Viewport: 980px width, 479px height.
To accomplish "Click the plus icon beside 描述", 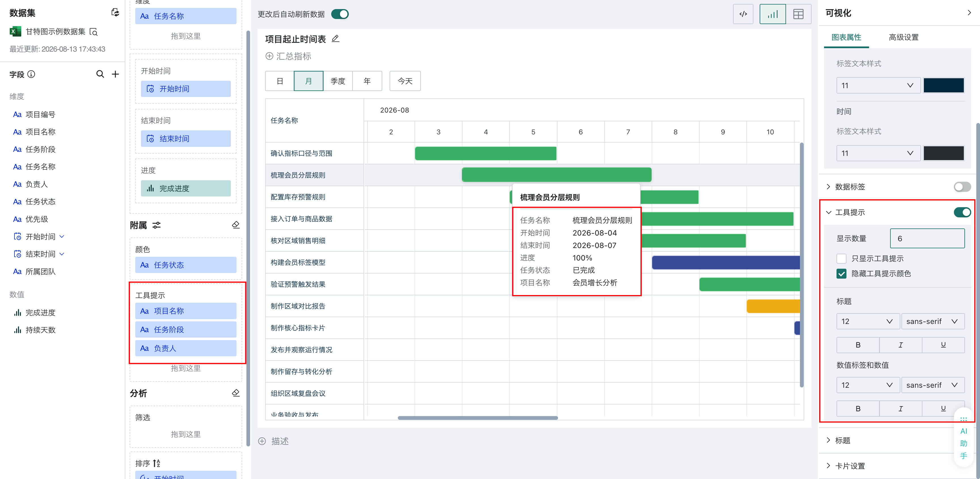I will [262, 441].
